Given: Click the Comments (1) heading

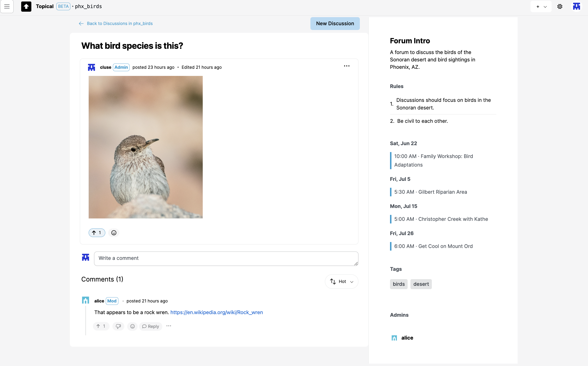Looking at the screenshot, I should pyautogui.click(x=102, y=279).
